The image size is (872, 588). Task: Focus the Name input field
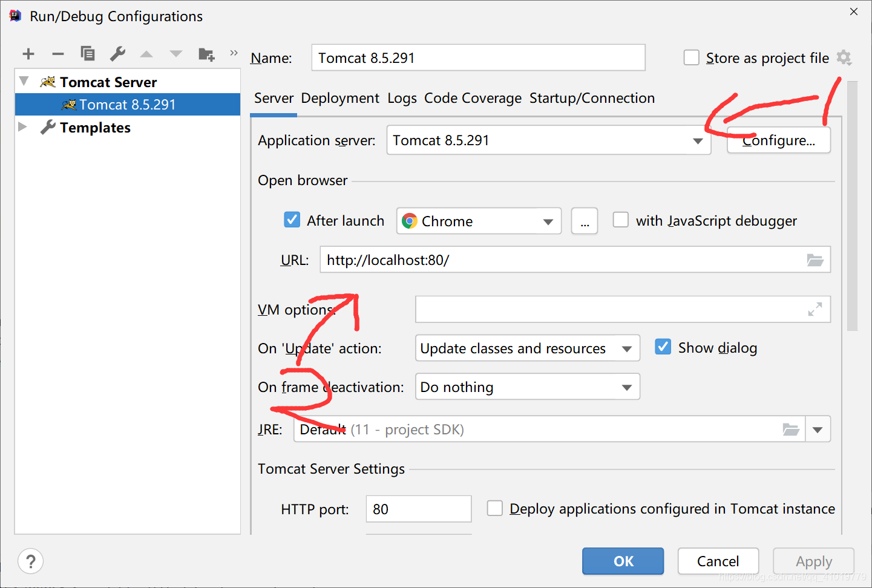point(478,57)
